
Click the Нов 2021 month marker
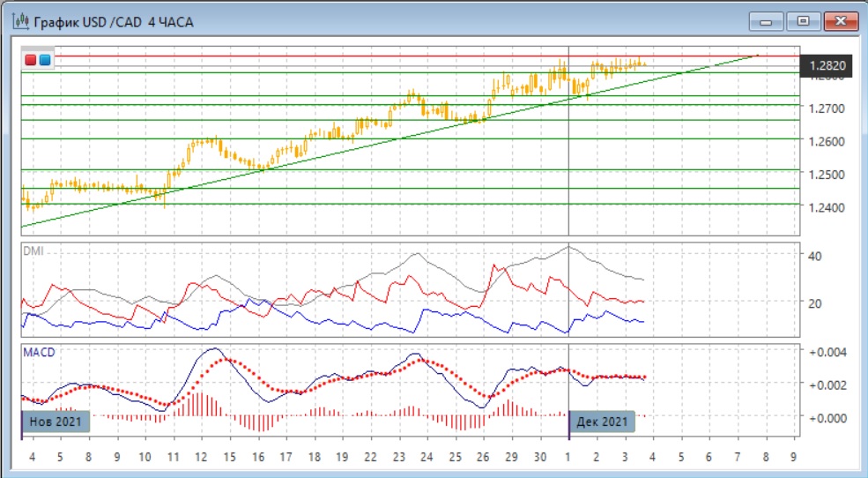coord(55,422)
